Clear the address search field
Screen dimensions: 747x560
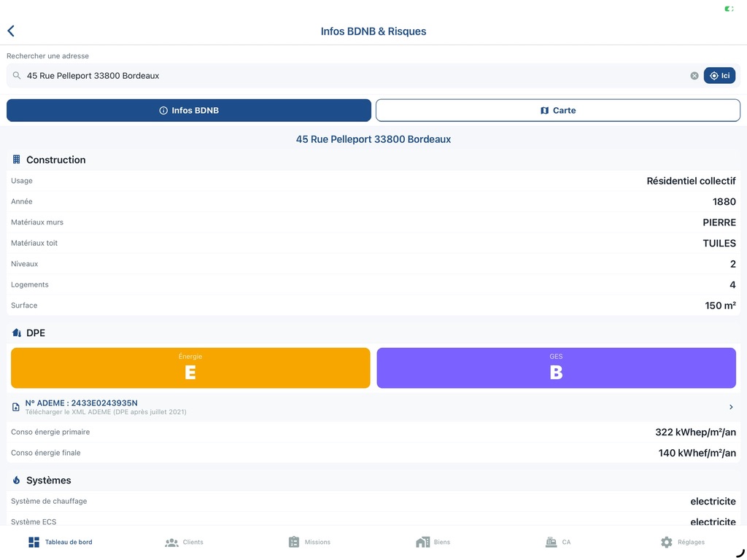694,76
